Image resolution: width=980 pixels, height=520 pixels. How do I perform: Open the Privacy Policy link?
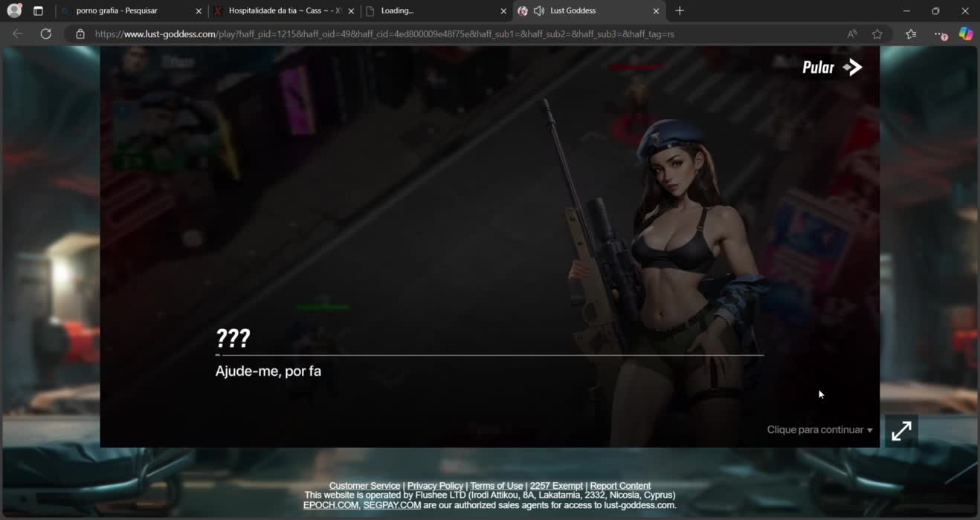435,486
